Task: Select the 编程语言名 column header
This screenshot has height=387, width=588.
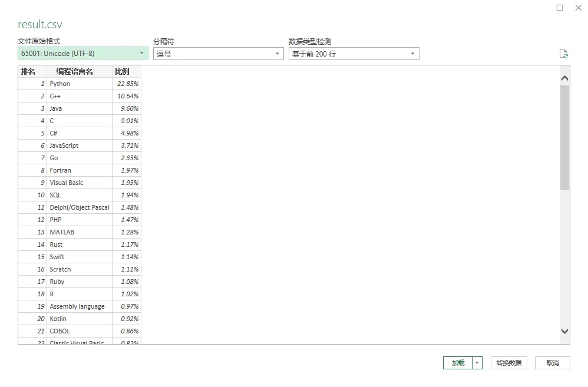Action: pos(75,71)
